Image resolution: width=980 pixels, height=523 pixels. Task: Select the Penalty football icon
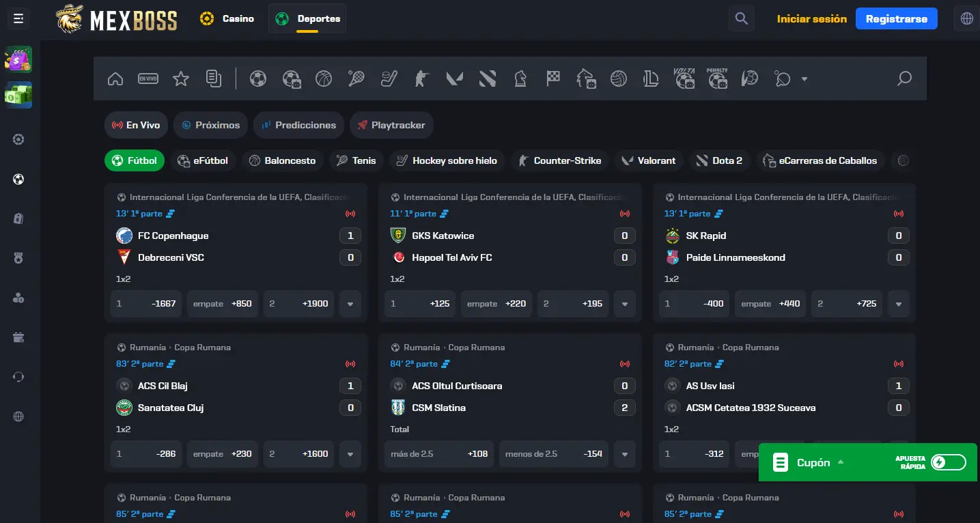tap(717, 79)
